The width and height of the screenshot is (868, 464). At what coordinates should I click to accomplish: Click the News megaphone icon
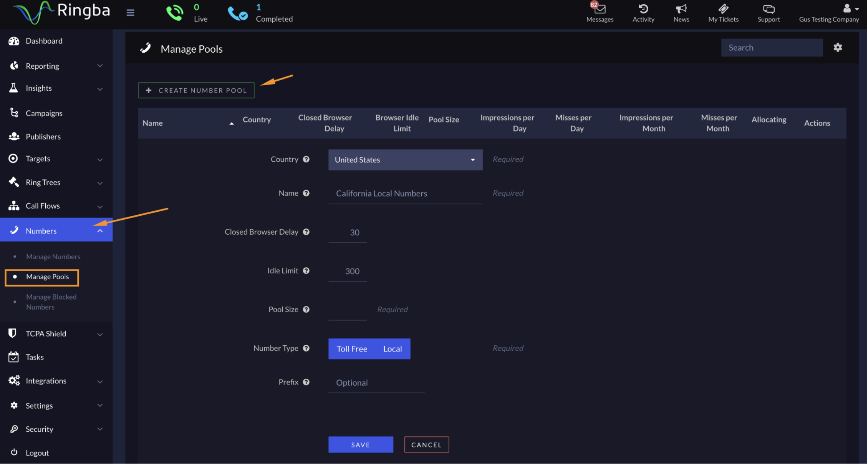[681, 9]
